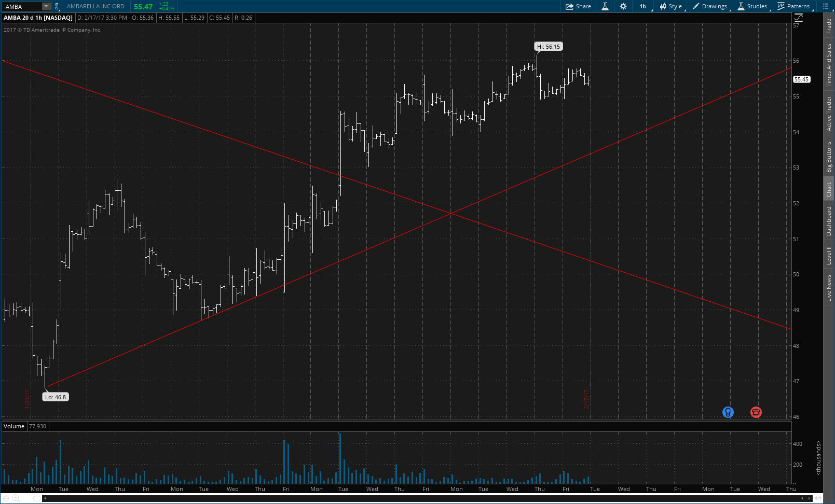Expand the AMBA symbol dropdown arrow
The image size is (835, 504).
[46, 6]
